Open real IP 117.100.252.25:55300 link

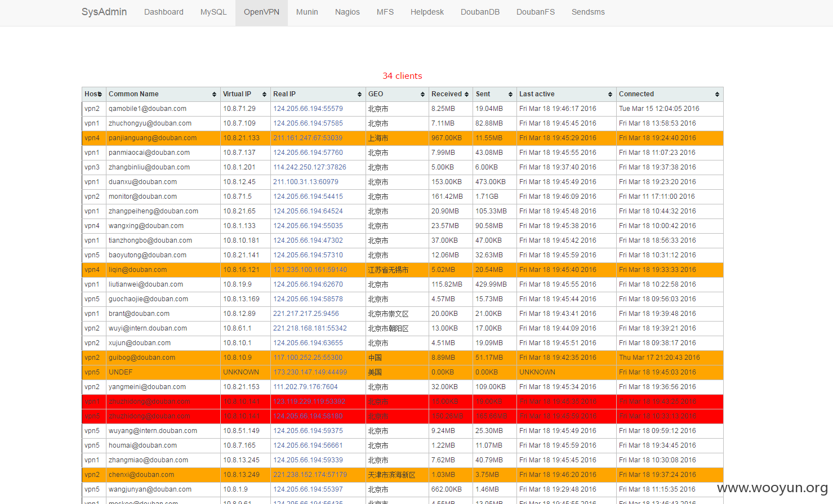[308, 358]
